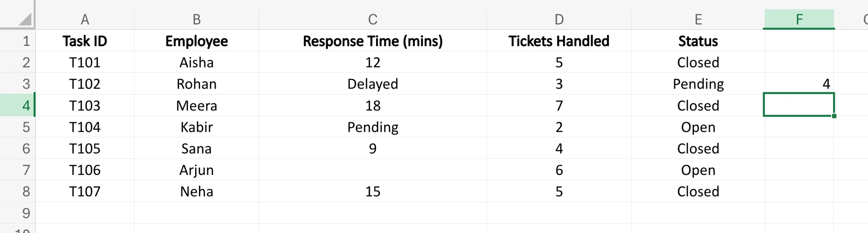The width and height of the screenshot is (868, 233).
Task: Click the Response Time (mins) header cell
Action: [x=373, y=41]
